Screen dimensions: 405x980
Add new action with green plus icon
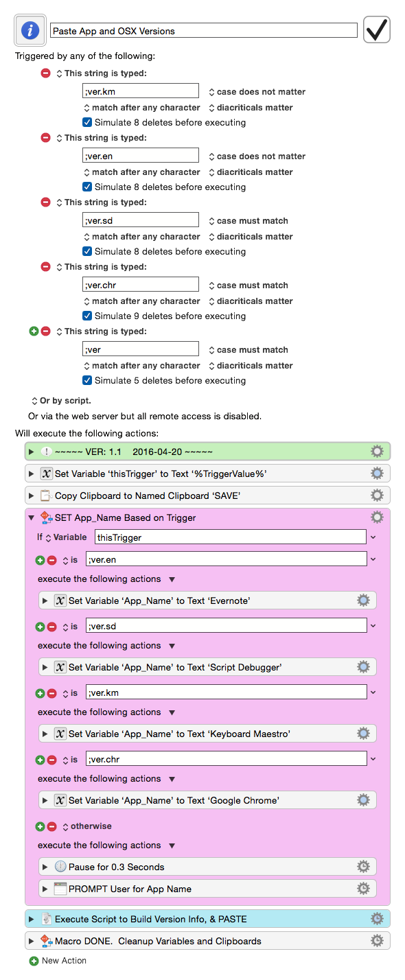[34, 961]
